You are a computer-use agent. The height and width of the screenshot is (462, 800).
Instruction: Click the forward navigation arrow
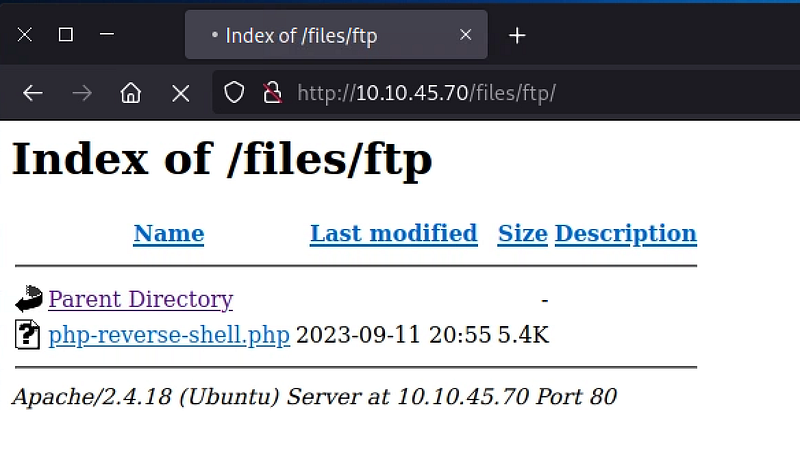[x=82, y=93]
